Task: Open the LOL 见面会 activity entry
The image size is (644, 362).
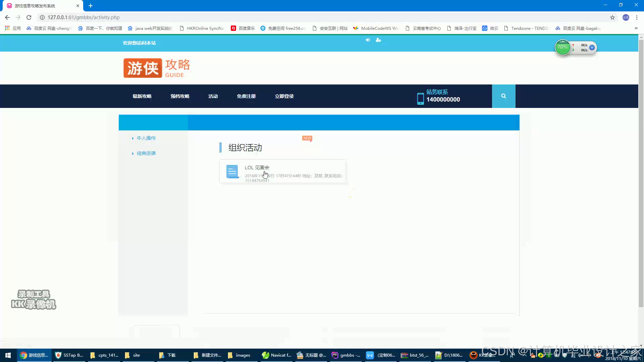Action: pos(257,168)
